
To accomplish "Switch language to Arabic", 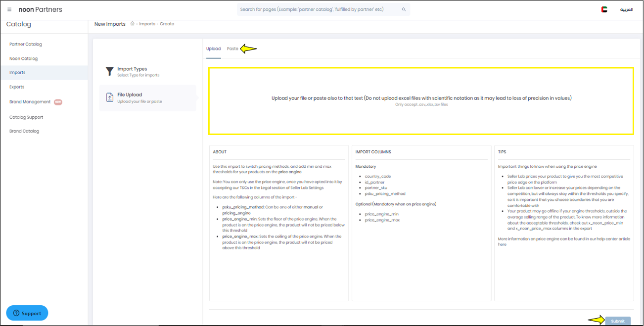I will [626, 9].
